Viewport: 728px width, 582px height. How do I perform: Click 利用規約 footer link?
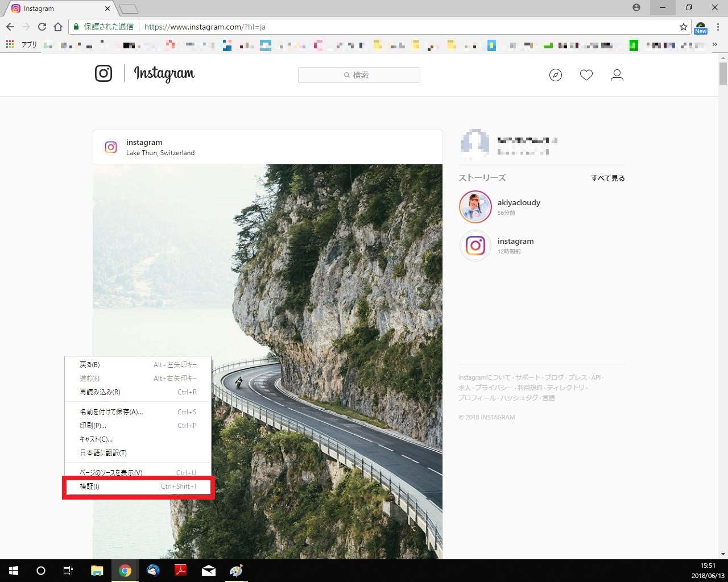530,388
